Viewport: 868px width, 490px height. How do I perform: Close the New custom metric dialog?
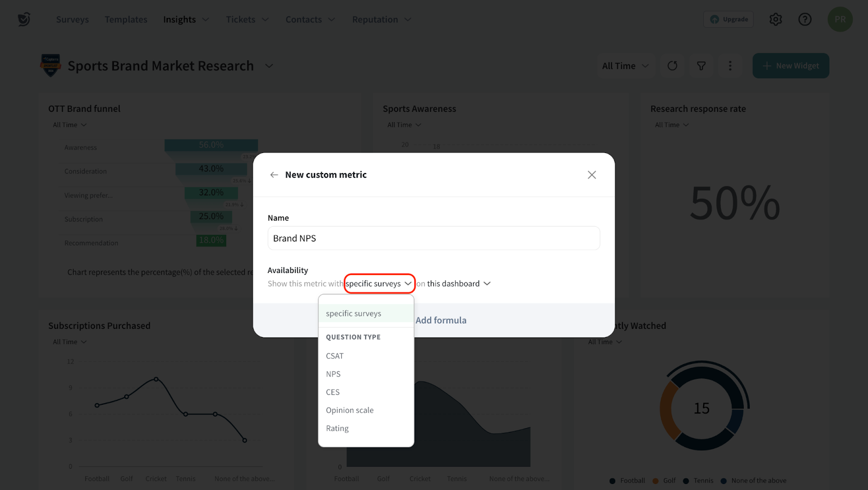pos(592,175)
